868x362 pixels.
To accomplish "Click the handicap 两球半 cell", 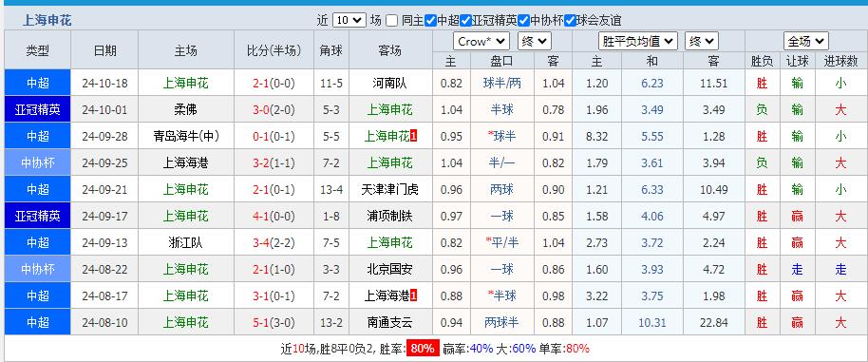I will (501, 322).
